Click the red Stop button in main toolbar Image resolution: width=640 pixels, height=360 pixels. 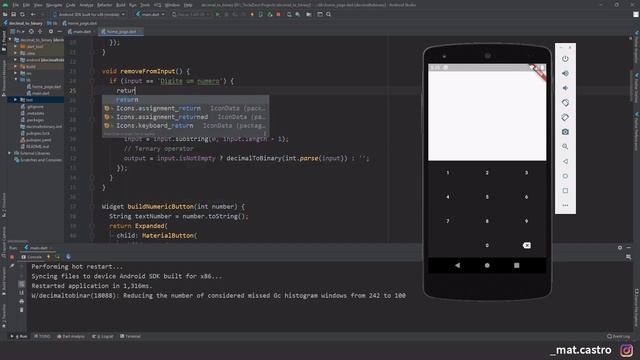278,14
